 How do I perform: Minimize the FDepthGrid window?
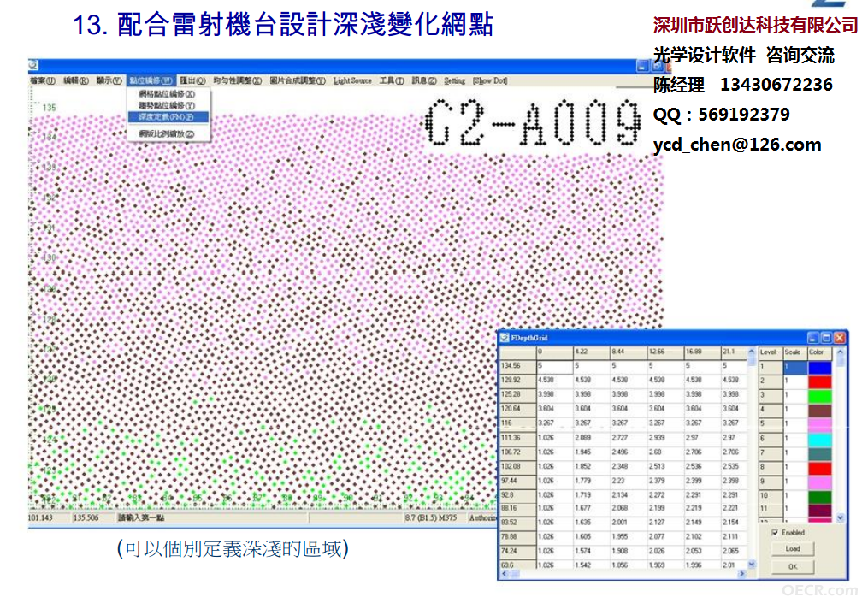click(x=813, y=338)
